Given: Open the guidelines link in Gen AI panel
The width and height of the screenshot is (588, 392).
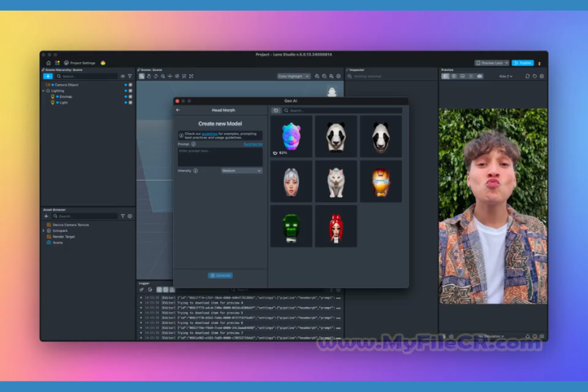Looking at the screenshot, I should 210,134.
